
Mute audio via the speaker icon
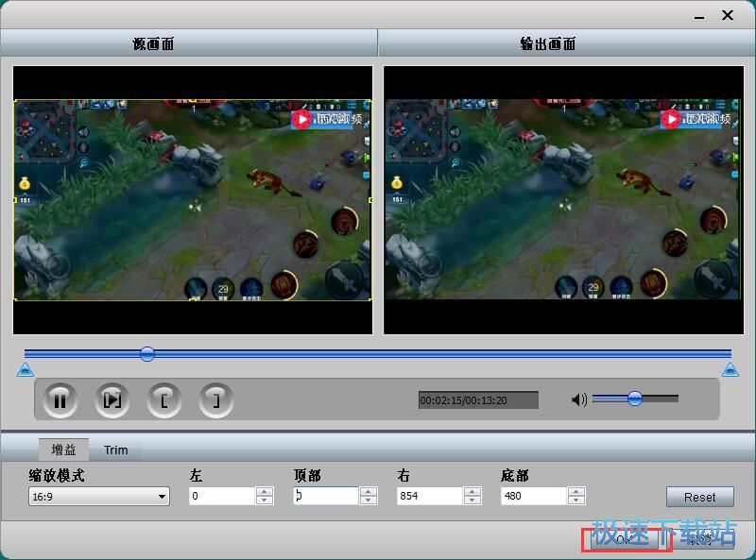click(x=579, y=399)
